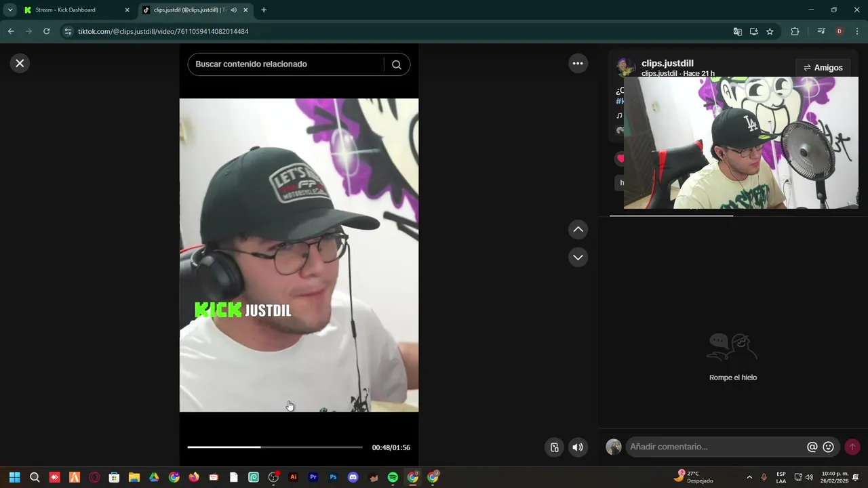Click the Amigos button
The width and height of the screenshot is (868, 488).
coord(823,68)
